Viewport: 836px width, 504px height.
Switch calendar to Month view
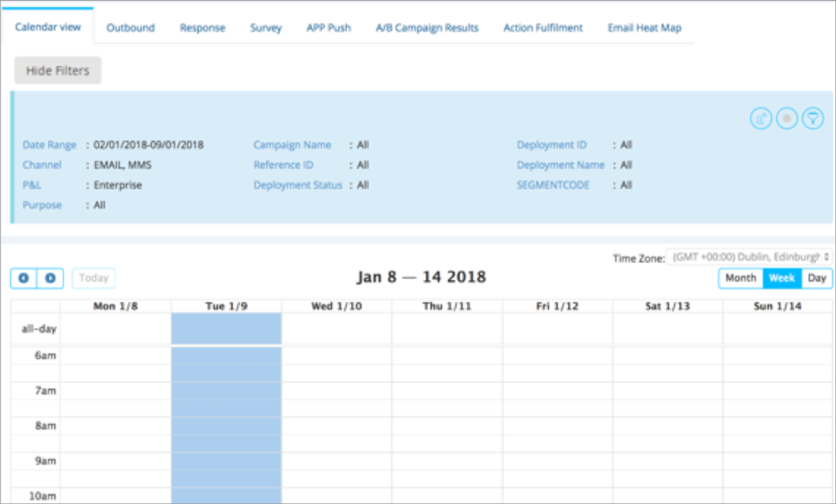741,278
